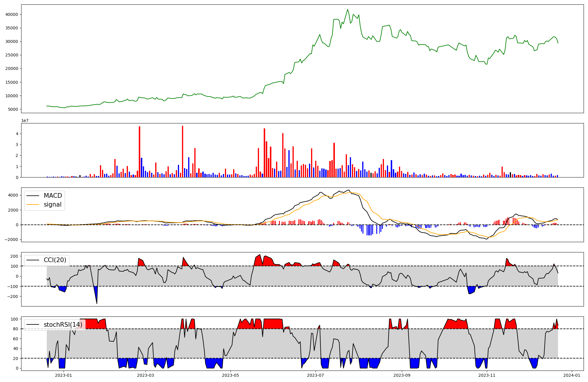Click the 2023-01 x-axis date label
Viewport: 588px width, 382px height.
pos(64,375)
